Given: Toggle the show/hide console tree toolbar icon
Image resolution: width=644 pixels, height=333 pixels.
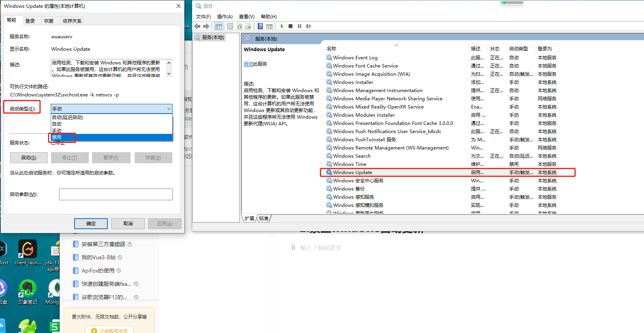Looking at the screenshot, I should [219, 26].
